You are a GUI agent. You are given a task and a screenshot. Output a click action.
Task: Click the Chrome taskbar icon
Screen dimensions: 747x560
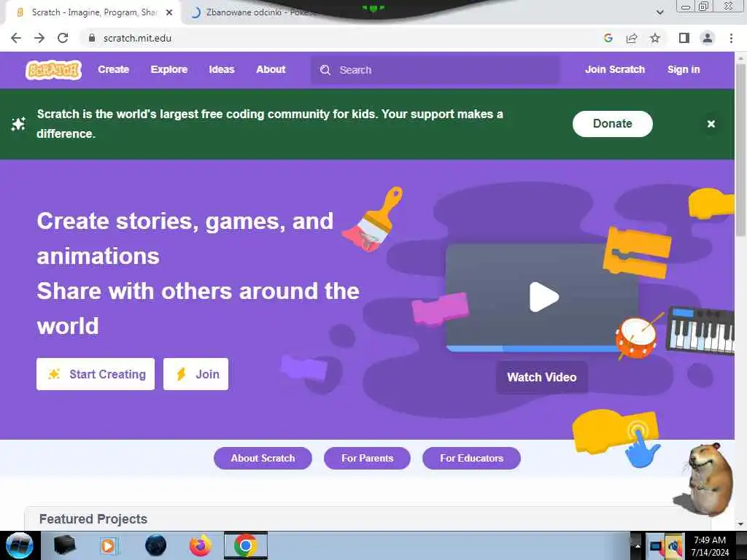pyautogui.click(x=245, y=545)
